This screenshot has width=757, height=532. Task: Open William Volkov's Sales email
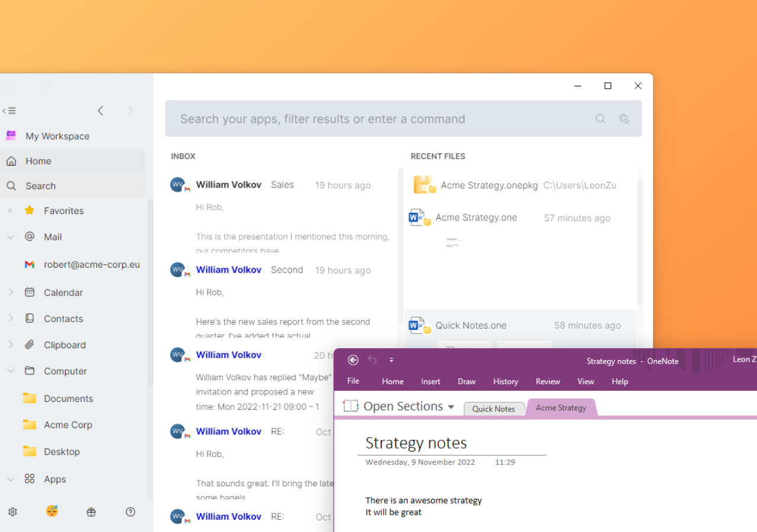click(x=280, y=214)
